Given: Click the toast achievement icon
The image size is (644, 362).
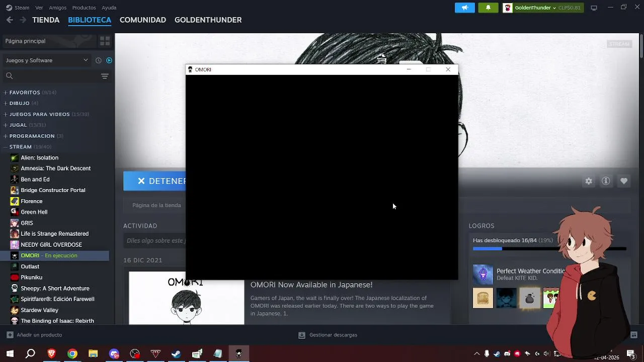Looking at the screenshot, I should tap(483, 298).
